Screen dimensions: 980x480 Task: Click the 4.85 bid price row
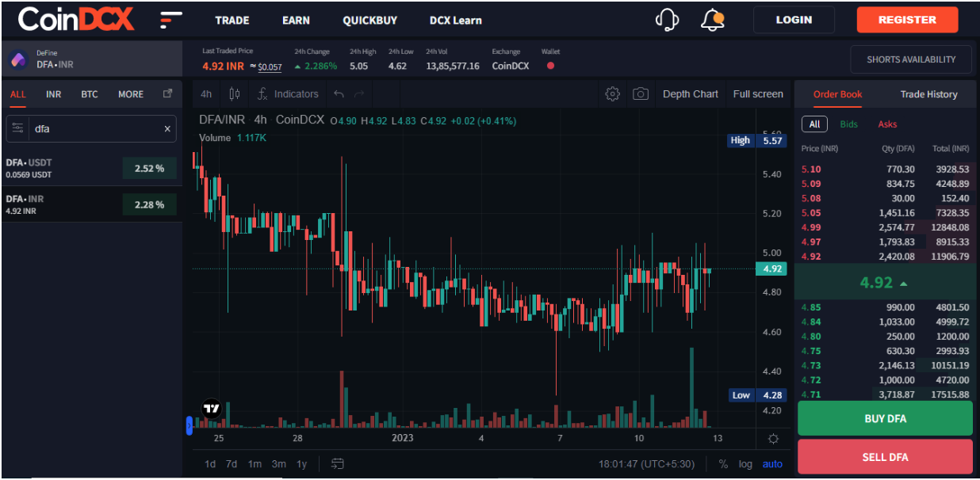point(885,307)
